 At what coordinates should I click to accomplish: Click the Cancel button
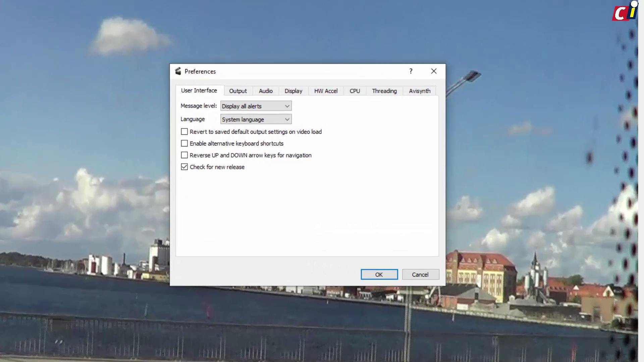pyautogui.click(x=420, y=274)
